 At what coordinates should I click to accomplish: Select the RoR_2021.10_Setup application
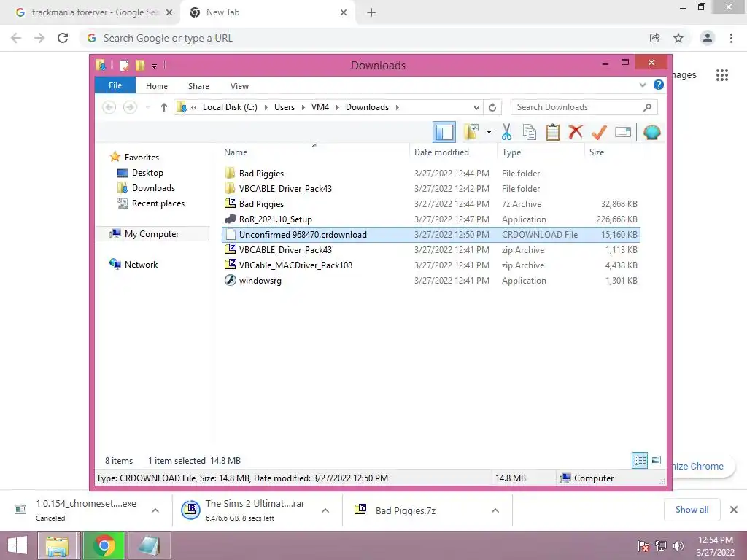pos(430,219)
